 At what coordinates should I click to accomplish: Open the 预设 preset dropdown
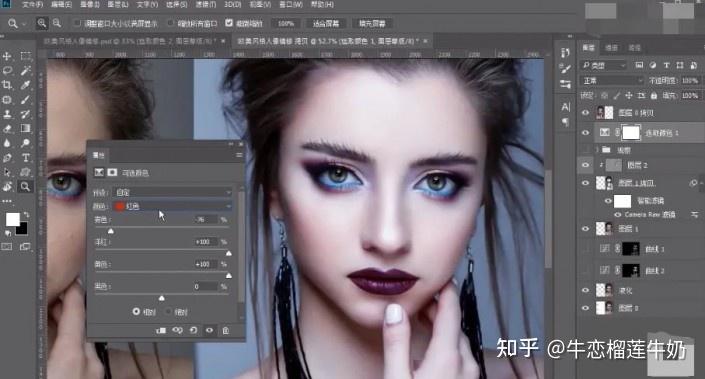point(173,192)
